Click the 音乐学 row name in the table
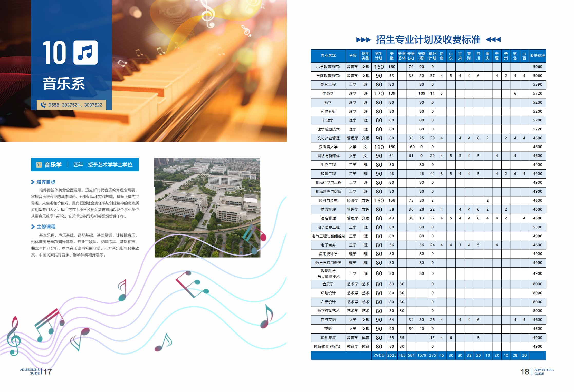 [328, 284]
